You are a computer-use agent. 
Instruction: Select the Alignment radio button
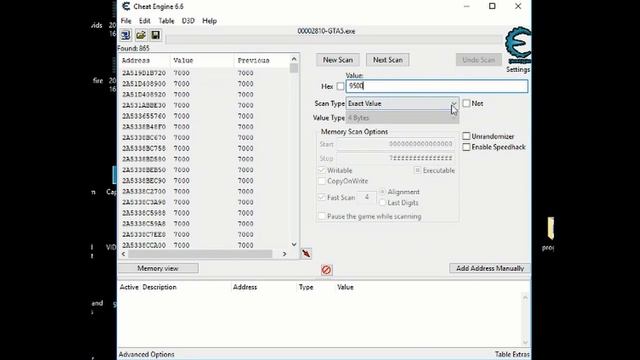(382, 191)
